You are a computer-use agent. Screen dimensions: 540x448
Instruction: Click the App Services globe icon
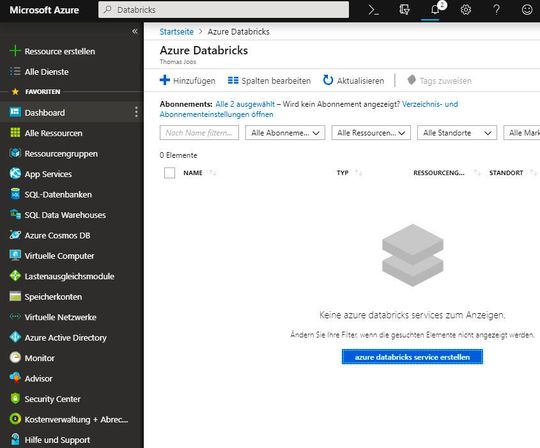tap(15, 173)
